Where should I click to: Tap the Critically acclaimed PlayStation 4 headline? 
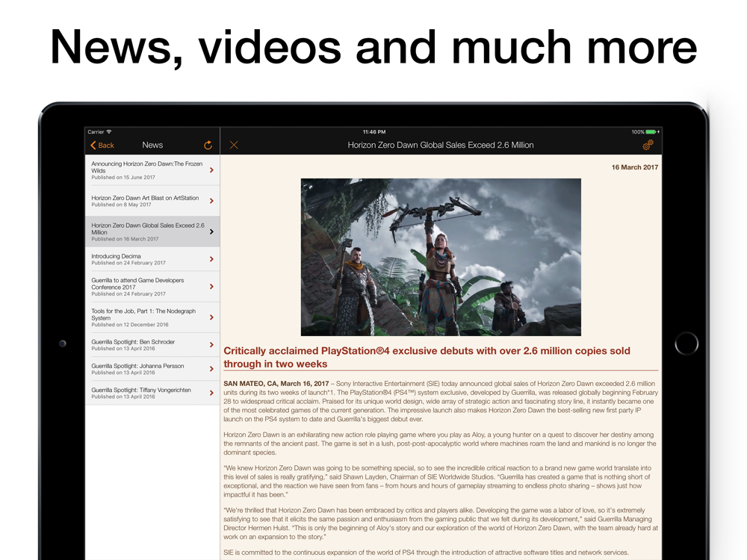[x=427, y=357]
